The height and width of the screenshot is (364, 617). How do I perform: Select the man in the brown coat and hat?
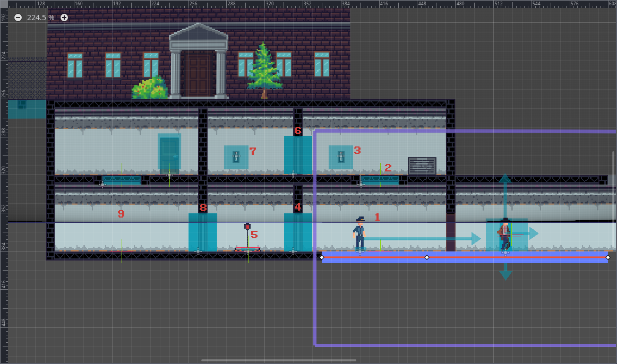tap(504, 235)
